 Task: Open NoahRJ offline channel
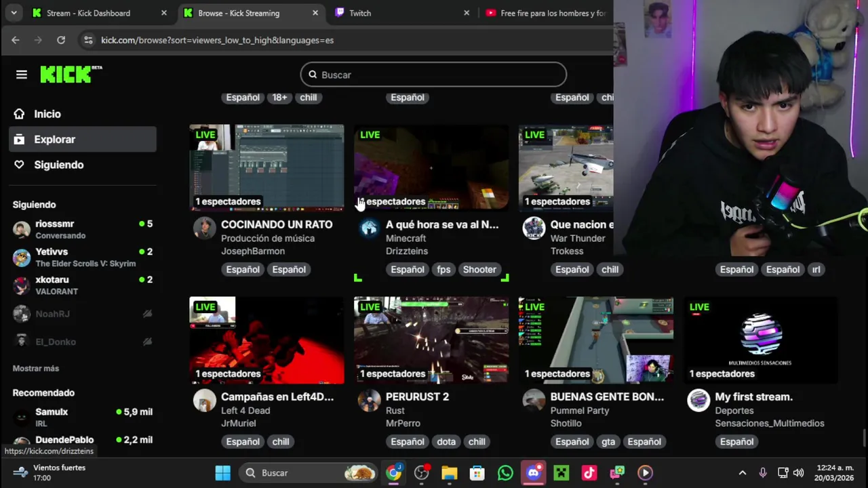83,314
